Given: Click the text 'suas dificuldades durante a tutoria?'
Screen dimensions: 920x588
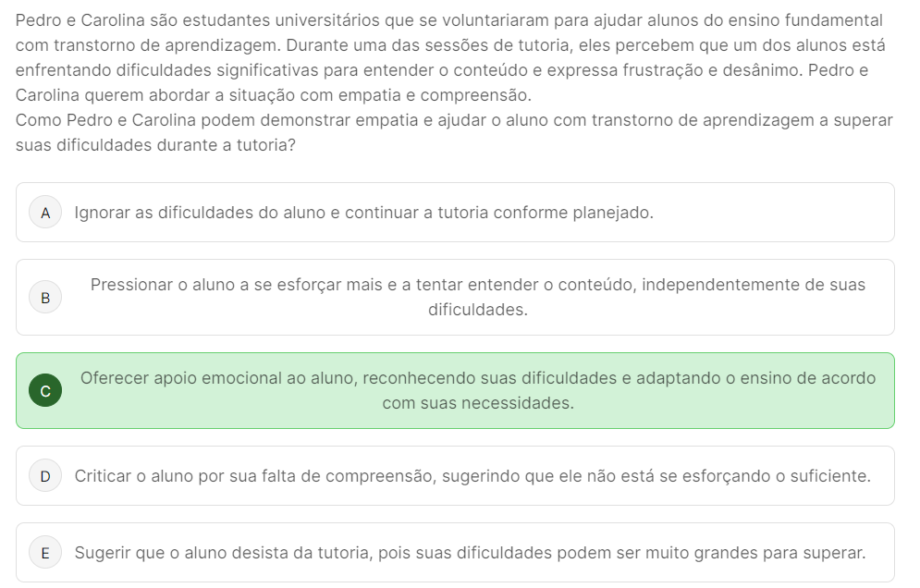Looking at the screenshot, I should 155,145.
